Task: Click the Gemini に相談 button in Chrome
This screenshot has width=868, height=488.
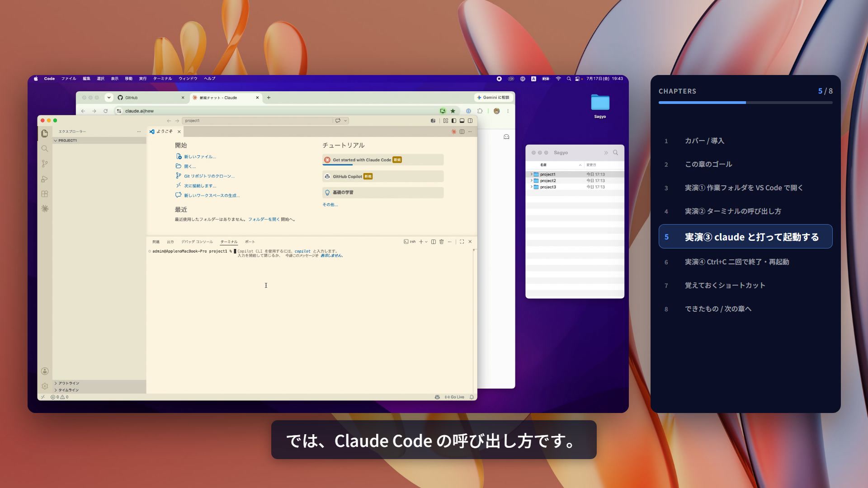Action: [493, 98]
